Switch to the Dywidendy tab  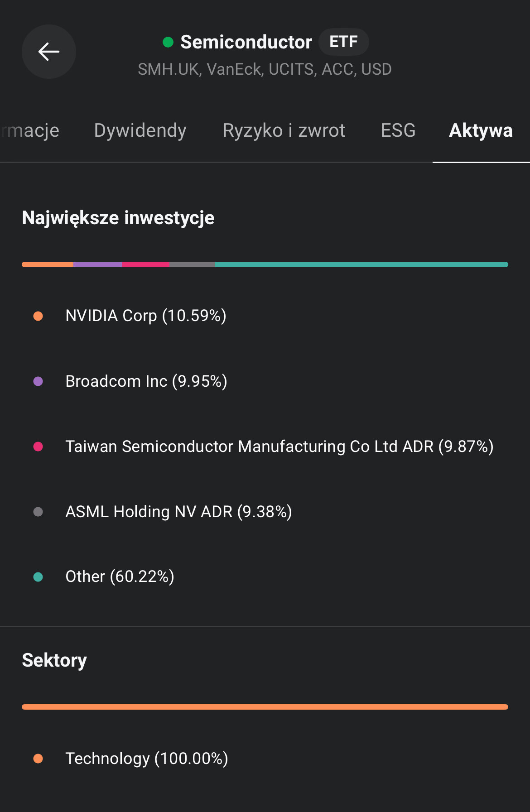[140, 130]
